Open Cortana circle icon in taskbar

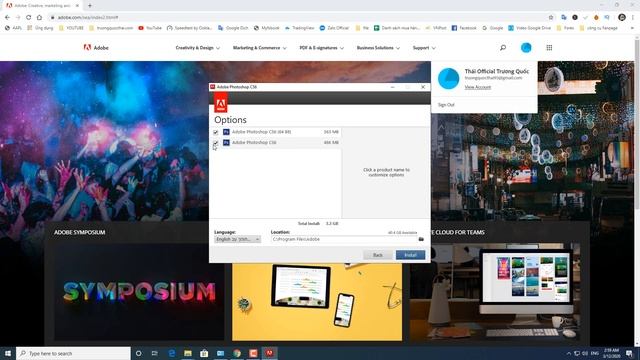click(138, 353)
